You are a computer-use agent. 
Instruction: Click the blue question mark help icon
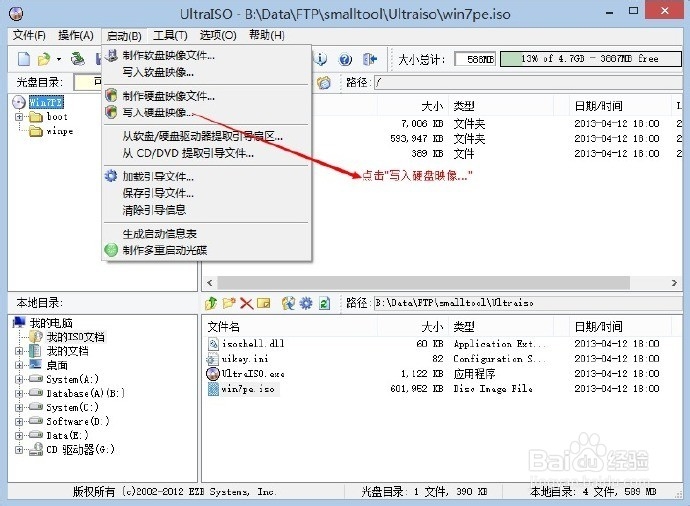click(x=345, y=59)
